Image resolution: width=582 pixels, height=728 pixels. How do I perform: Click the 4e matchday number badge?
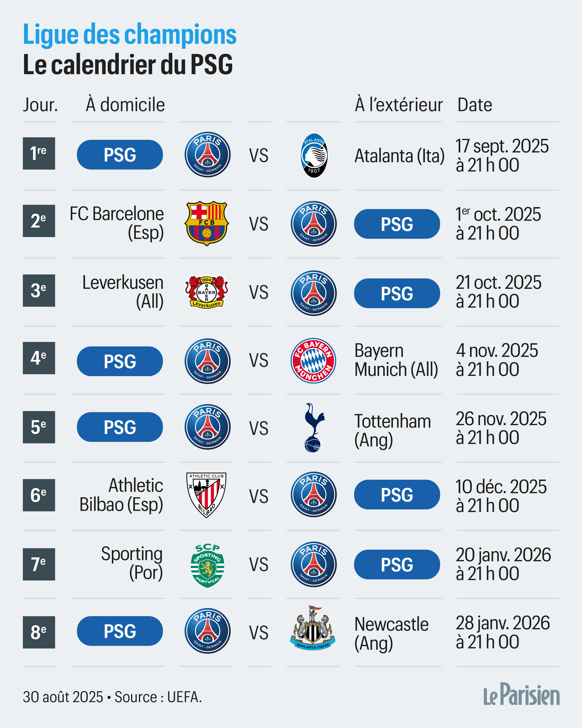click(x=39, y=358)
